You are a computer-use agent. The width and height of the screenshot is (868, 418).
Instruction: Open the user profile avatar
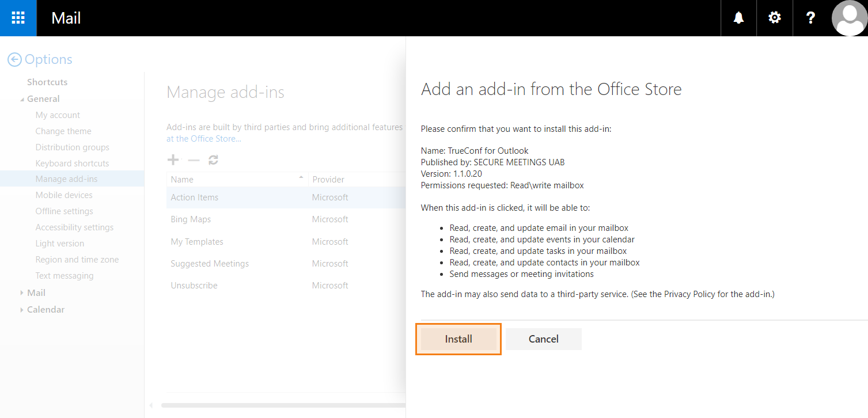point(850,18)
